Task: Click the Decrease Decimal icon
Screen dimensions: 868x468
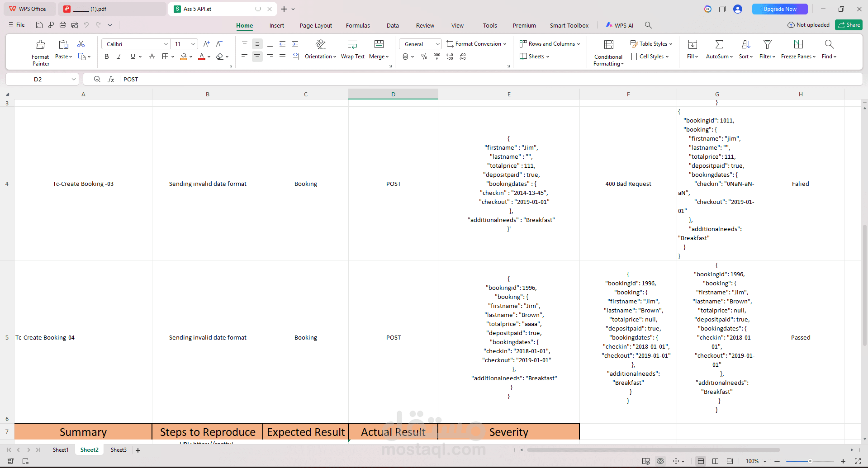Action: [x=462, y=57]
